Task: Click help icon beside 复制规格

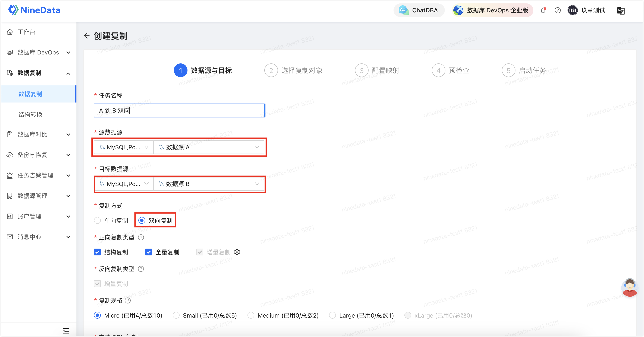Action: [128, 300]
